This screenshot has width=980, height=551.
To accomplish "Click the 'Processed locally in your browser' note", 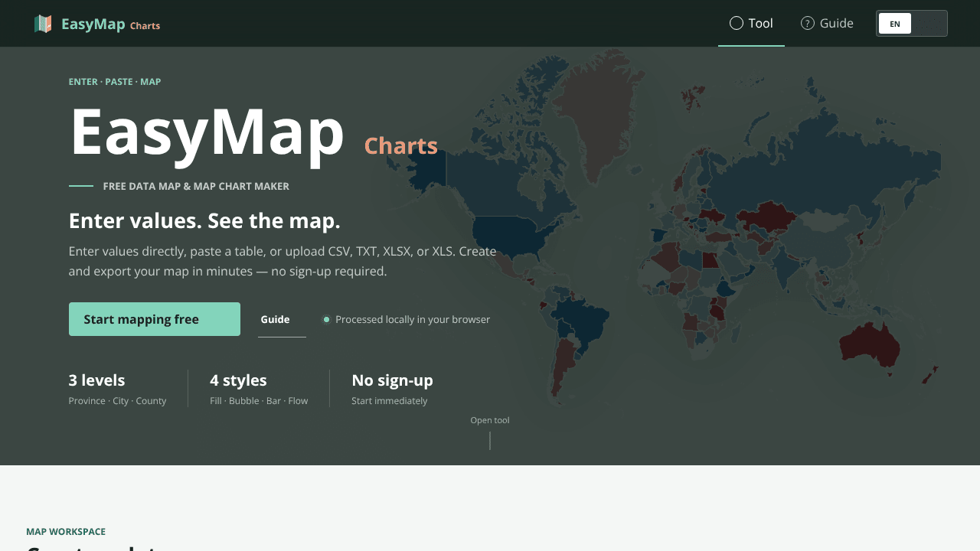I will point(406,319).
